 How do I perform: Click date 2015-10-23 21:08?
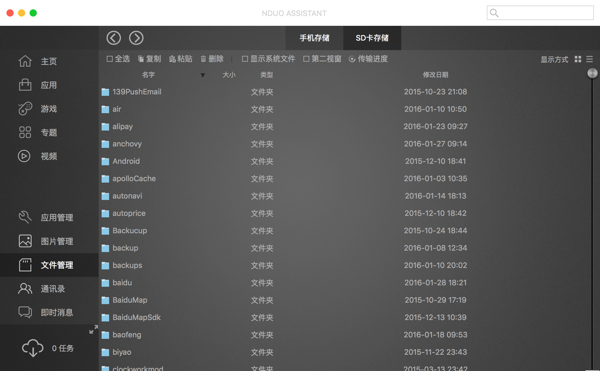tap(435, 92)
